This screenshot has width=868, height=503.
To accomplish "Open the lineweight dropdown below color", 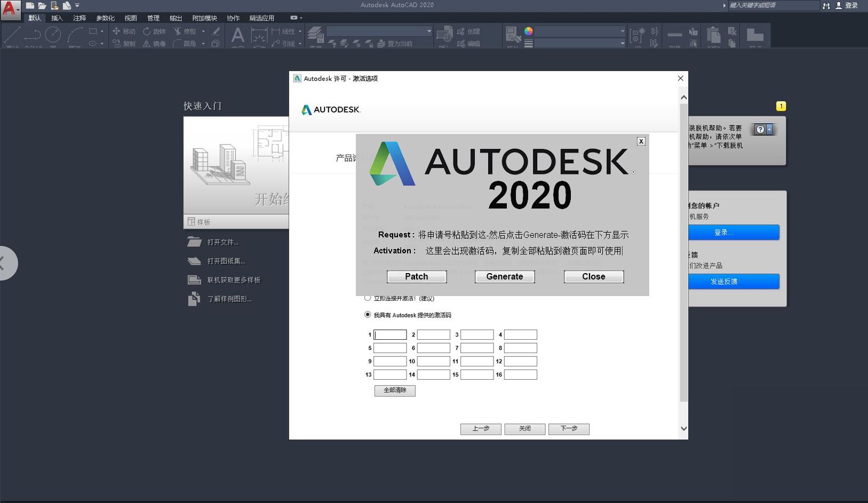I will point(580,43).
